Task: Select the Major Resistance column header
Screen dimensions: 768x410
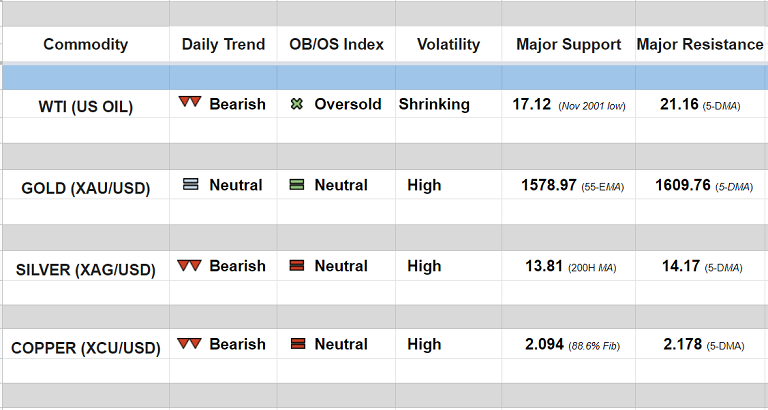Action: coord(701,45)
